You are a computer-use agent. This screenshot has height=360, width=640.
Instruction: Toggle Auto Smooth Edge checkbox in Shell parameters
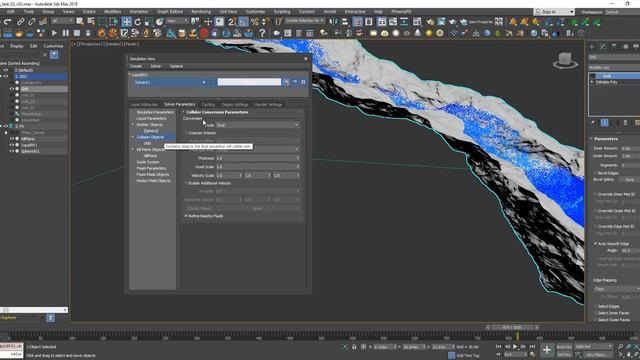[596, 244]
